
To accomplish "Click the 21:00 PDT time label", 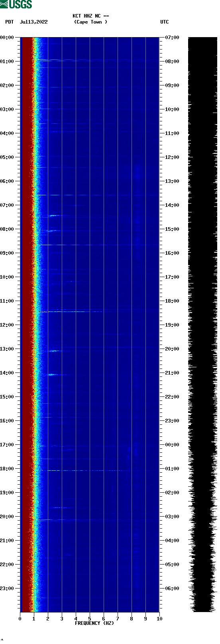I will (x=7, y=541).
